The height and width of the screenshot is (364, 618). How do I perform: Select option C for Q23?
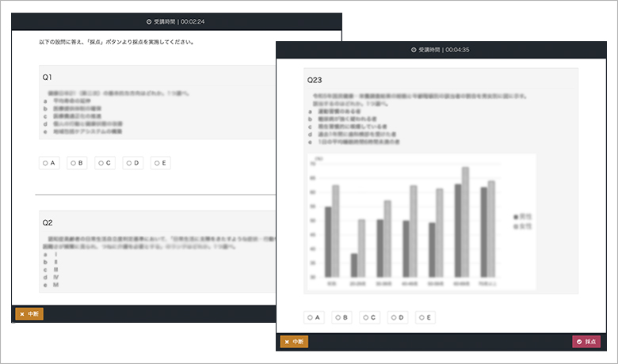tap(369, 317)
